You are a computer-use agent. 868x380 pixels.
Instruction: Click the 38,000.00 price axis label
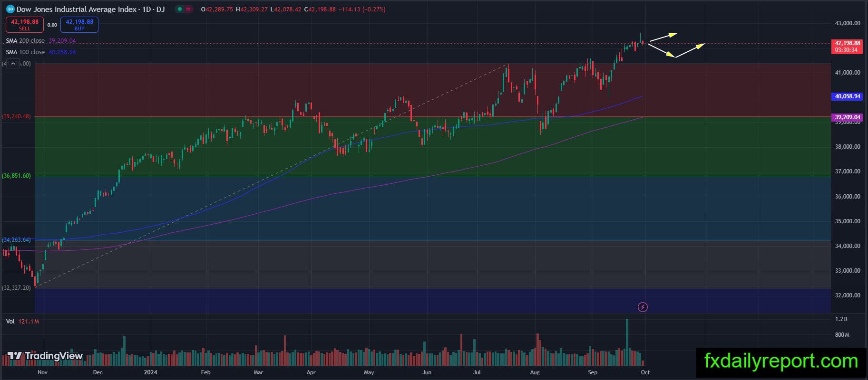(x=848, y=147)
